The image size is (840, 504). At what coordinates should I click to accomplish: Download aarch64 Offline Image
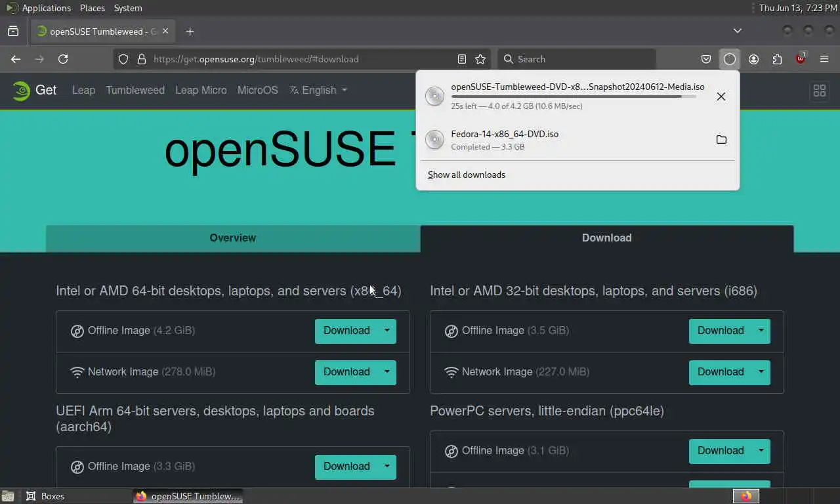(x=346, y=467)
